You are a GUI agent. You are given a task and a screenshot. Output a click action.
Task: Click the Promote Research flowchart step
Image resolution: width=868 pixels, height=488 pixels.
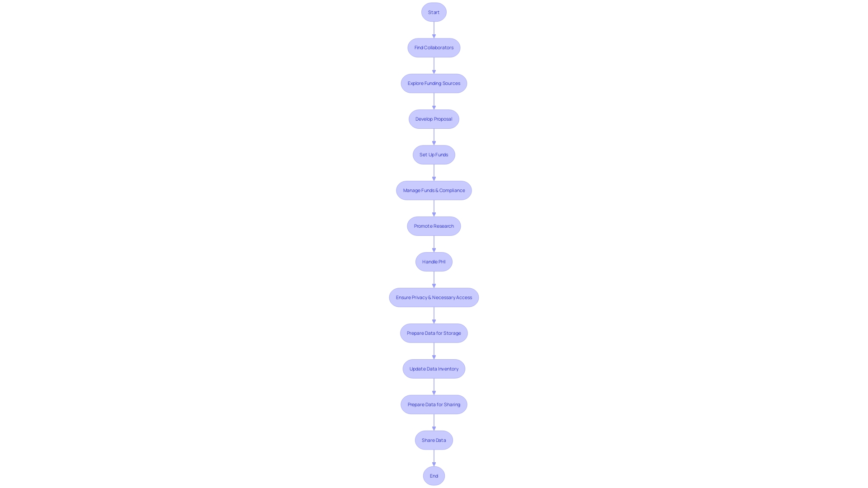[x=434, y=226]
